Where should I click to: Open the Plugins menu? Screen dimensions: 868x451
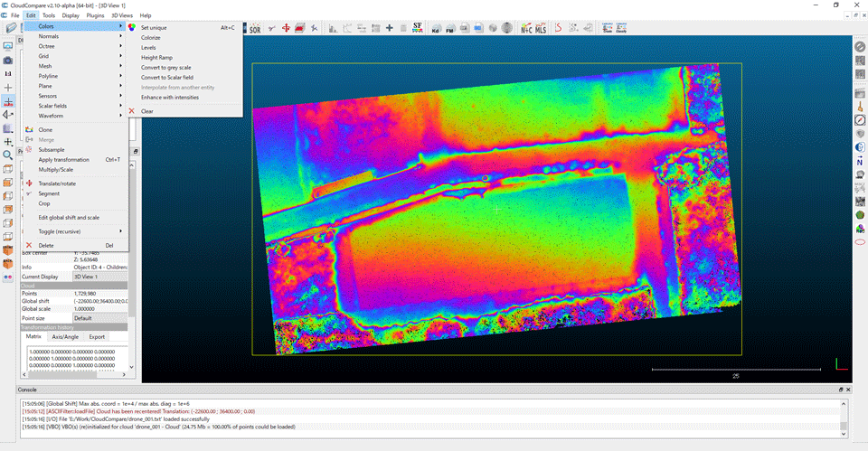[x=95, y=15]
